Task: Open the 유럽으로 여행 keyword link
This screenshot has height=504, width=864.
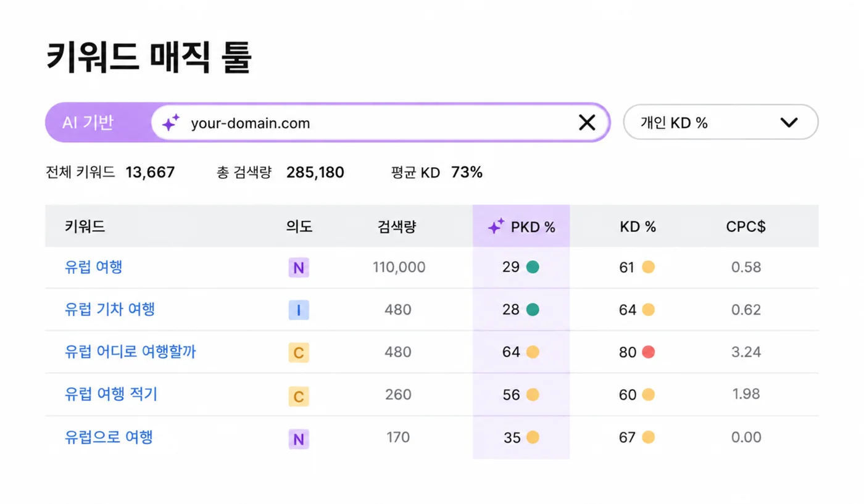Action: [109, 437]
